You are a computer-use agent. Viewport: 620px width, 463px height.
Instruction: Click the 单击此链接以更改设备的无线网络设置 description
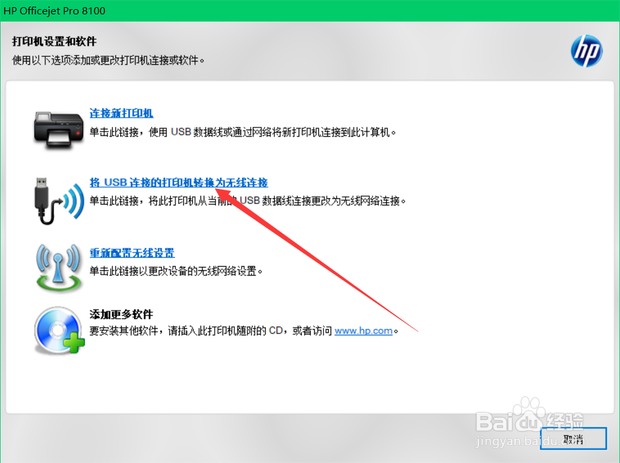[x=176, y=271]
